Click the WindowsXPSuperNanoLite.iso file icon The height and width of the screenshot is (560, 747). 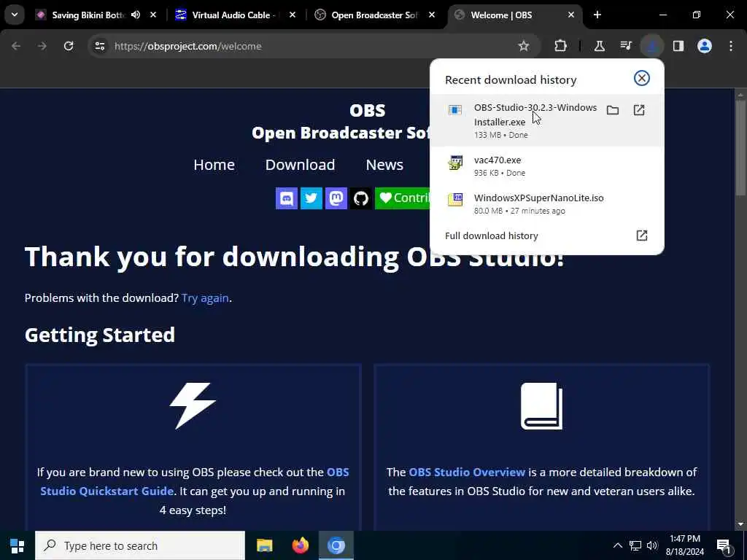(x=455, y=199)
